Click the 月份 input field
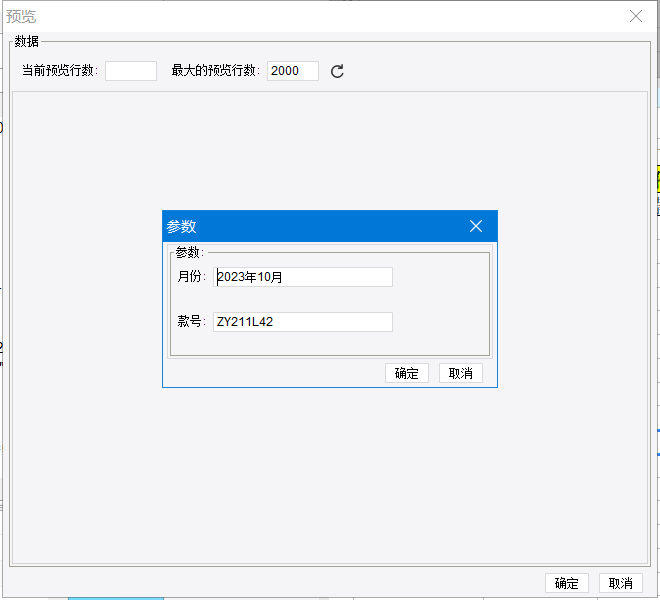660x600 pixels. click(x=303, y=277)
